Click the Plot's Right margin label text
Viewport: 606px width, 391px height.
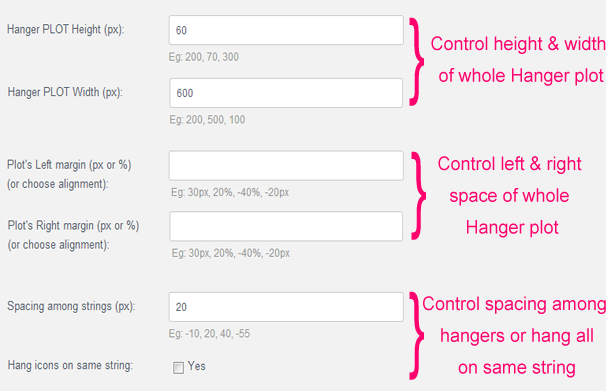(73, 235)
